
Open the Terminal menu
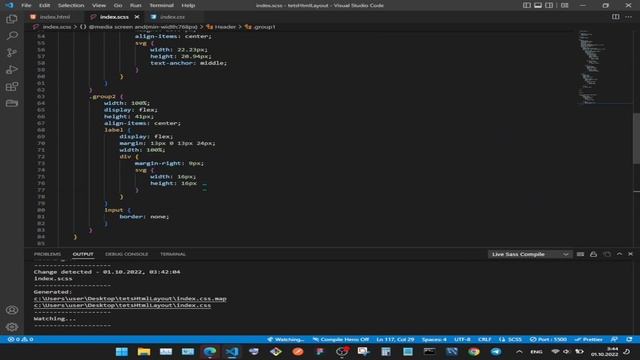point(161,5)
